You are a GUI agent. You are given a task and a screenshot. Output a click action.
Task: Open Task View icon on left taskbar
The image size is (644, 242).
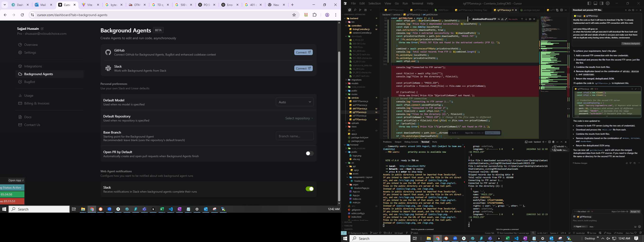point(74,209)
